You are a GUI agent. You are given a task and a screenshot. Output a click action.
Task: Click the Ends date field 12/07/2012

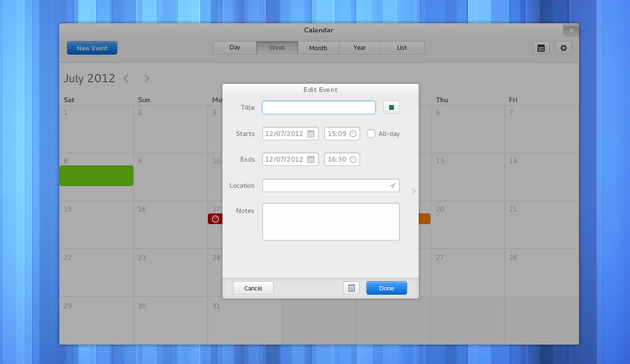290,159
